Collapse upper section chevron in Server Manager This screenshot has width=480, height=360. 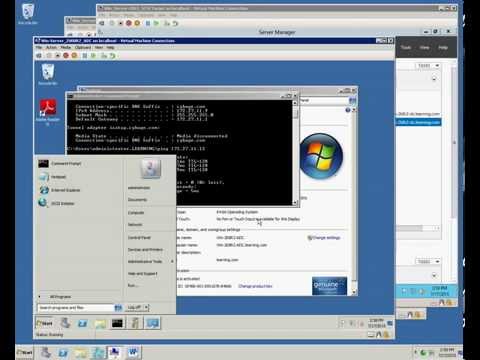point(434,79)
